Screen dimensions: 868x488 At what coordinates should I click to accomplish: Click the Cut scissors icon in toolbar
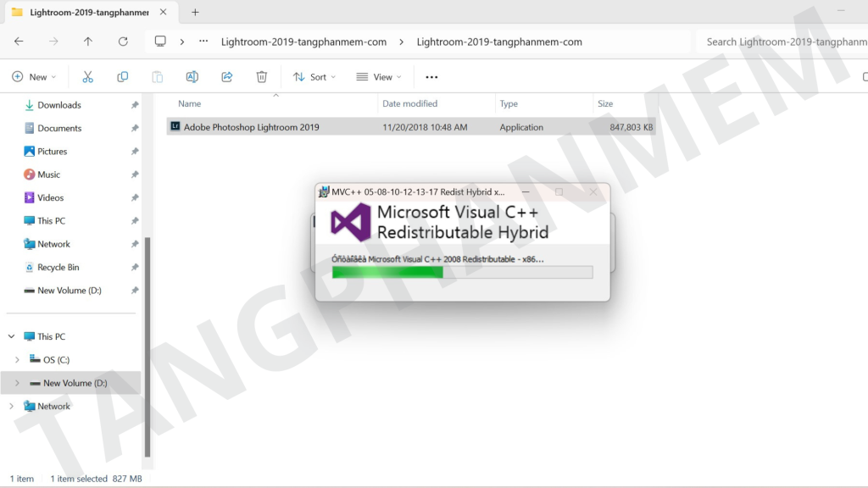pos(87,77)
